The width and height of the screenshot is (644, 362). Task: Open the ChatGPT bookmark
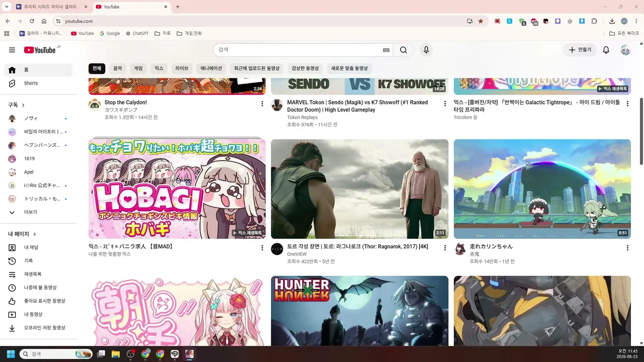pyautogui.click(x=137, y=34)
